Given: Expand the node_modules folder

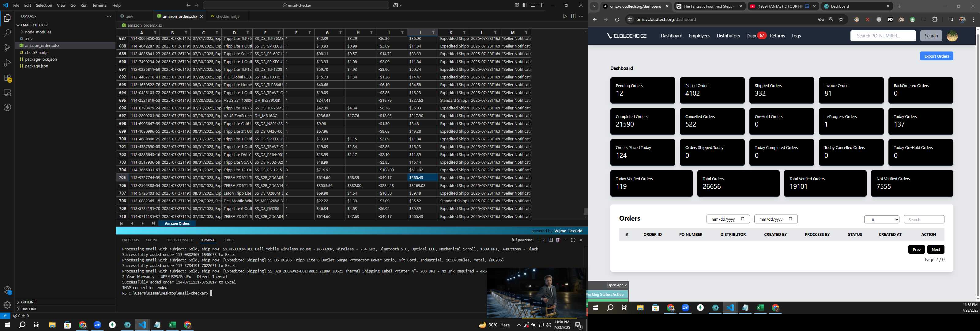Looking at the screenshot, I should [38, 32].
